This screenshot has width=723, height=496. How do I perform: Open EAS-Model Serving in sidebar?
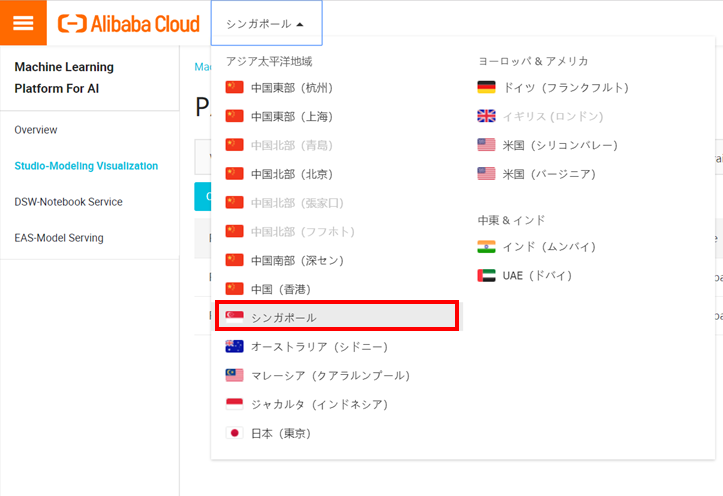[59, 238]
